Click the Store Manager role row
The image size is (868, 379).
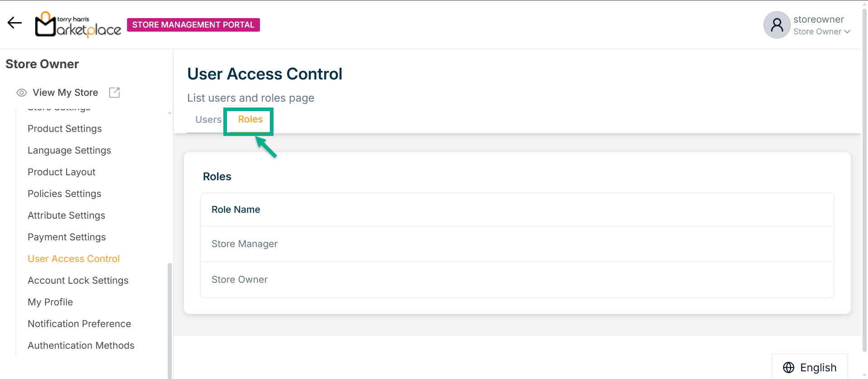click(x=245, y=244)
